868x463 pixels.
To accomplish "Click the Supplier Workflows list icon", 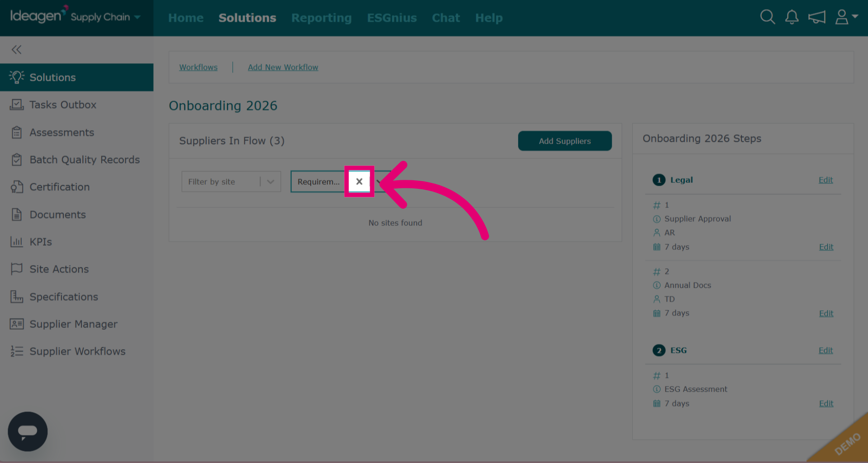I will pyautogui.click(x=17, y=351).
